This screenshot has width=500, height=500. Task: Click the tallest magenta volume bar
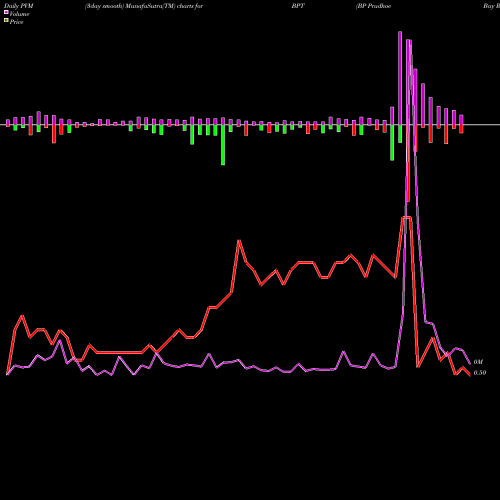tap(400, 78)
